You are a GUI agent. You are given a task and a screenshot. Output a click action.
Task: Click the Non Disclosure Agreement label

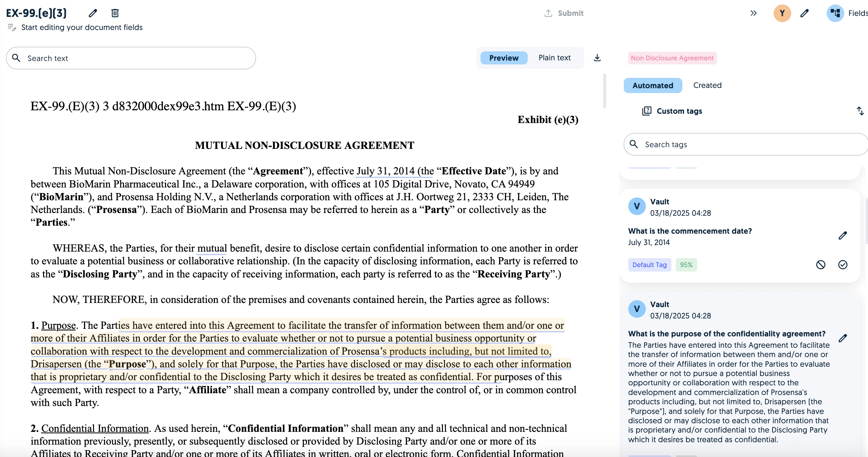[x=672, y=58]
